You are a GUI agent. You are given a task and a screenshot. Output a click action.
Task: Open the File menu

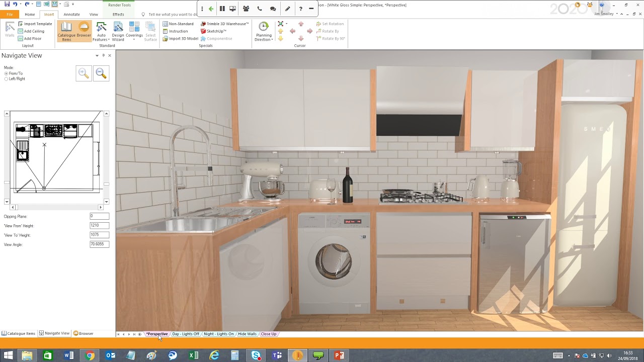(10, 15)
